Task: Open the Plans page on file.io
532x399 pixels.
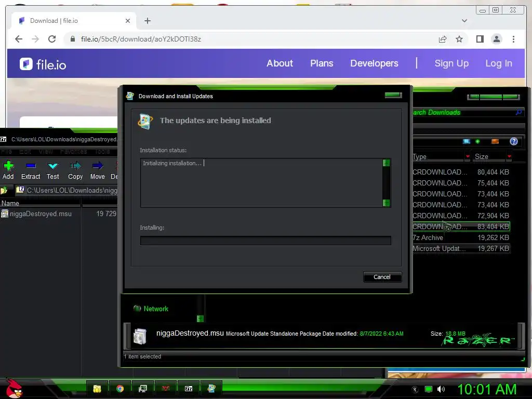Action: point(322,63)
